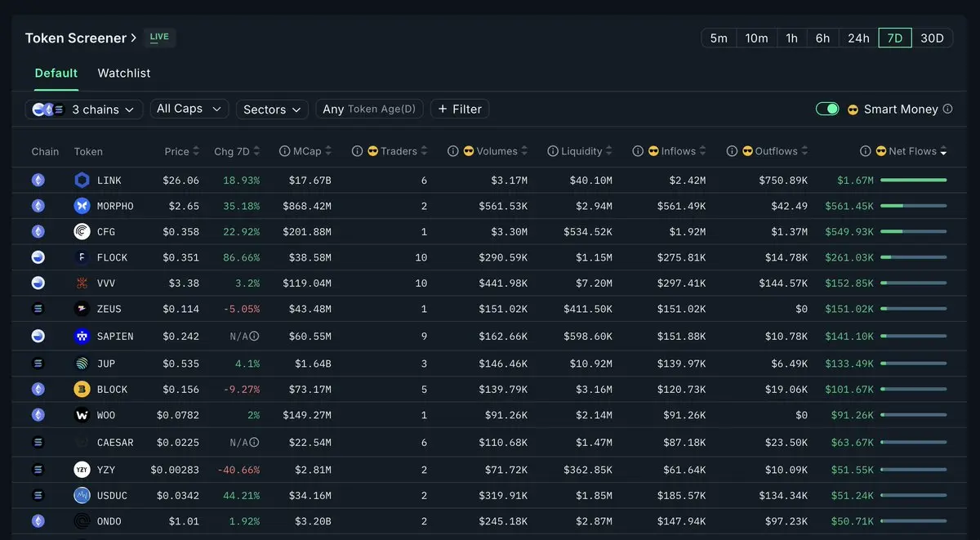Click the ZEUS token logo icon
Screen dimensions: 980x540
[x=82, y=309]
